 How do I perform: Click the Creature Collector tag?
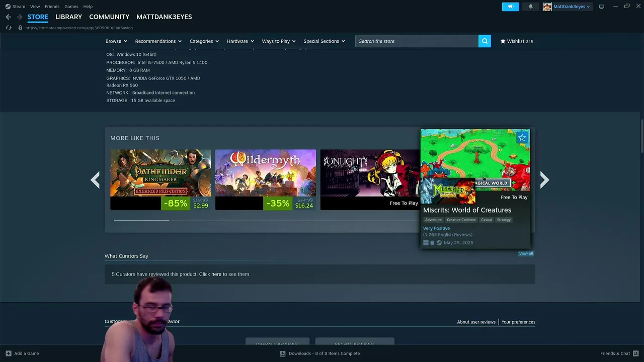click(x=461, y=220)
